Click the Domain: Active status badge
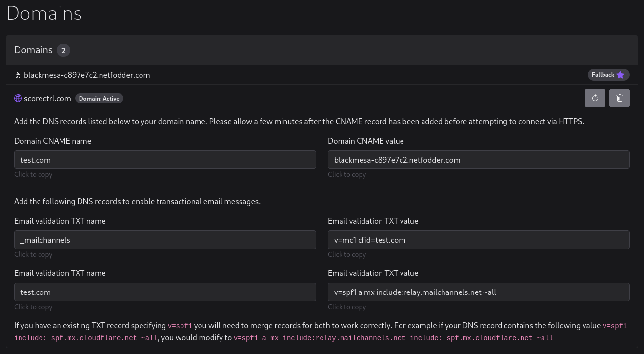Image resolution: width=644 pixels, height=354 pixels. (x=99, y=98)
